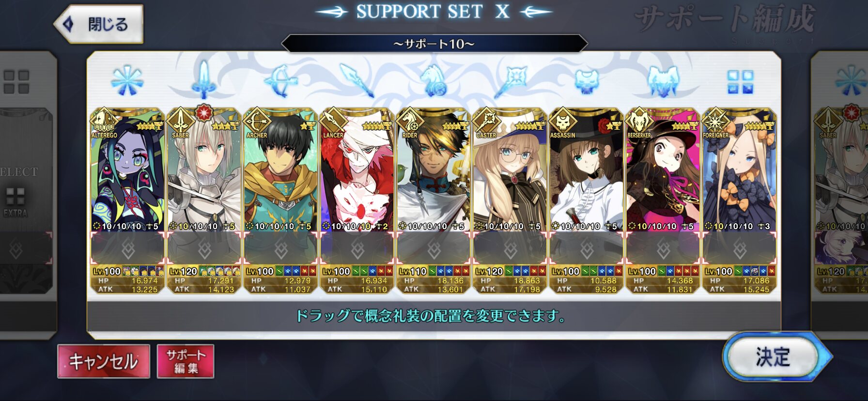868x401 pixels.
Task: Select the Lancer class spear icon
Action: pos(357,80)
